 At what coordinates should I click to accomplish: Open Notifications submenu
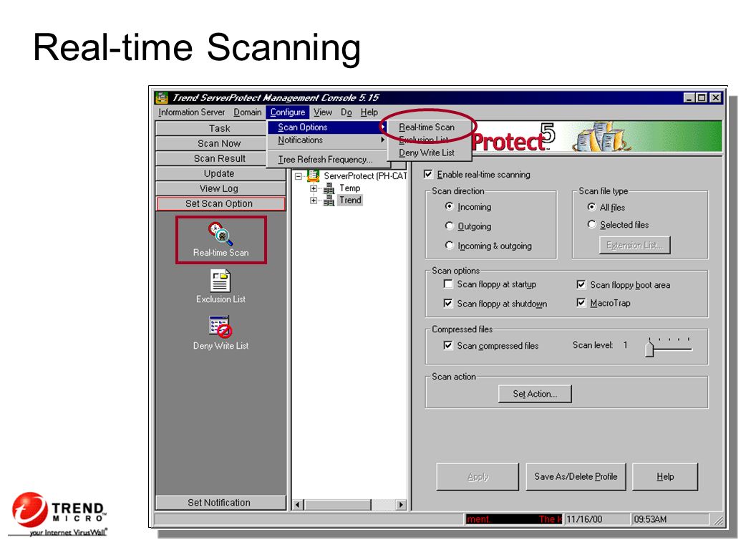328,140
